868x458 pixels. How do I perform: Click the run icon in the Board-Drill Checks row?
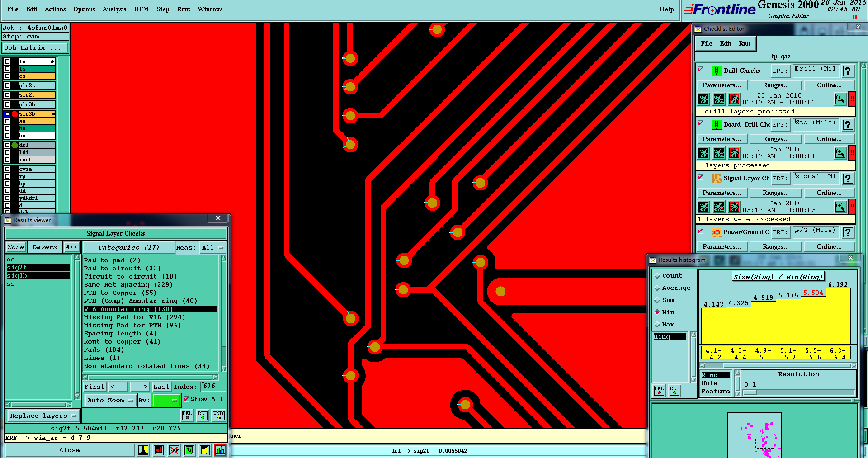click(703, 153)
